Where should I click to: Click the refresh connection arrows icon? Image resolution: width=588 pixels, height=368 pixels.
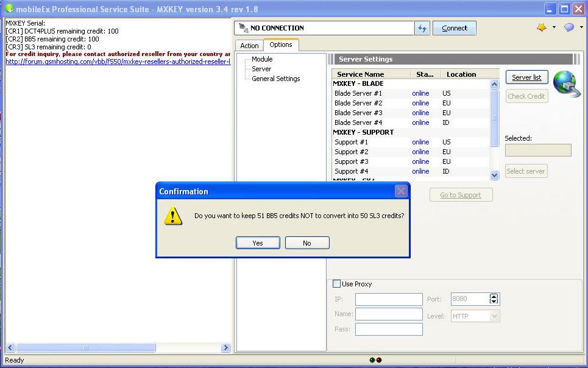click(422, 28)
